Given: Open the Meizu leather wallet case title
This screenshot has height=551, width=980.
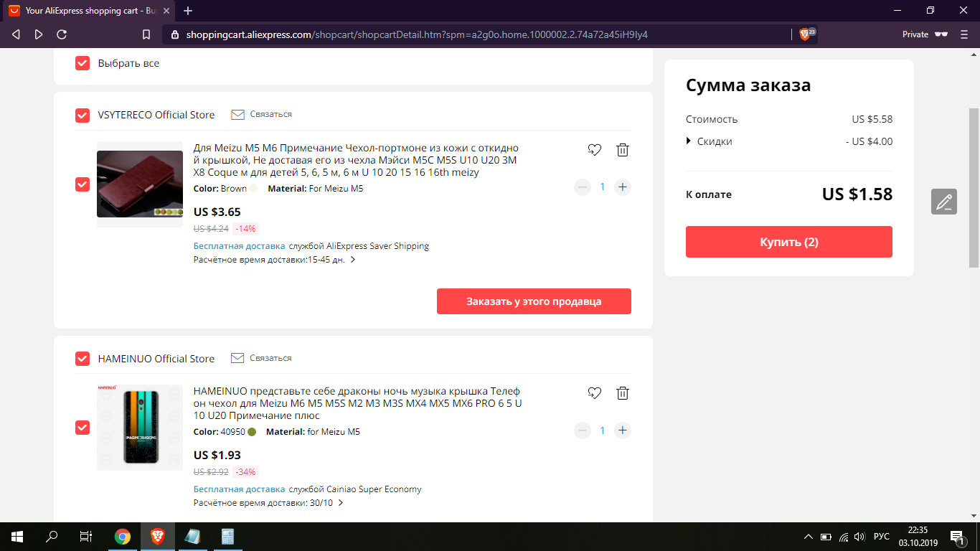Looking at the screenshot, I should (356, 160).
